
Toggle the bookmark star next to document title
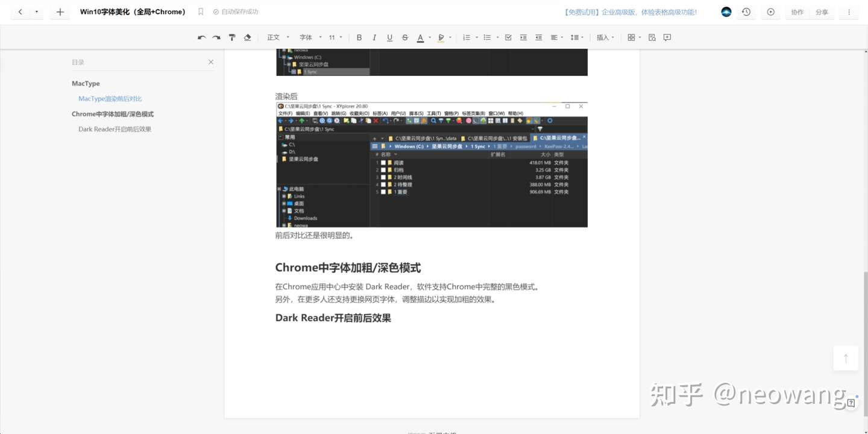click(201, 11)
